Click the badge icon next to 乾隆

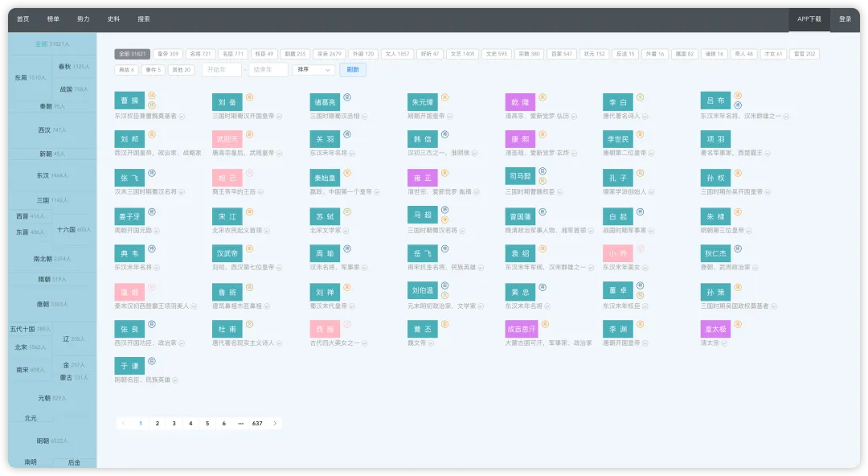542,97
